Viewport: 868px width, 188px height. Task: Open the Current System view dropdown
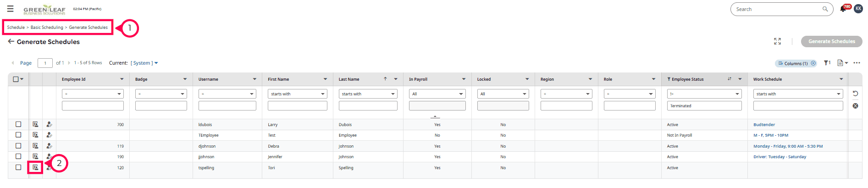click(x=144, y=63)
